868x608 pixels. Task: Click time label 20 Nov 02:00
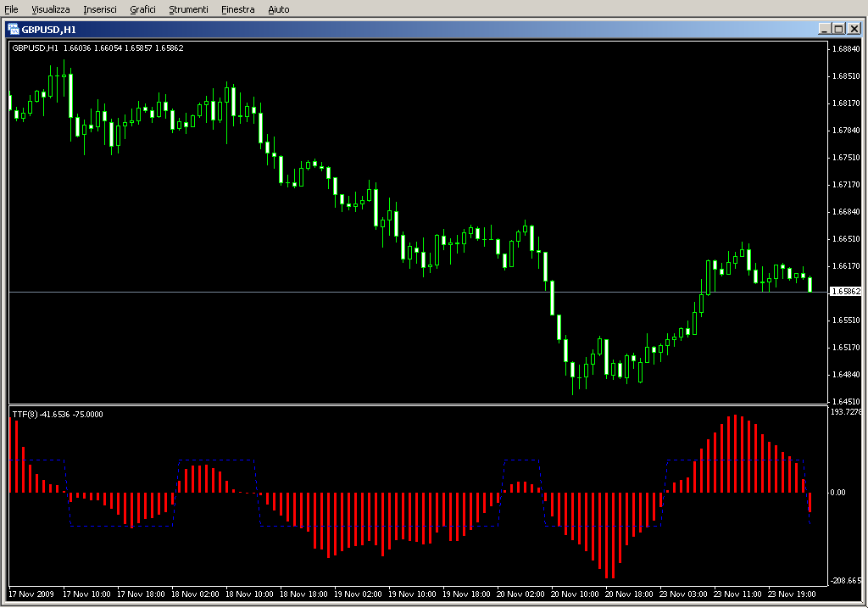[520, 594]
